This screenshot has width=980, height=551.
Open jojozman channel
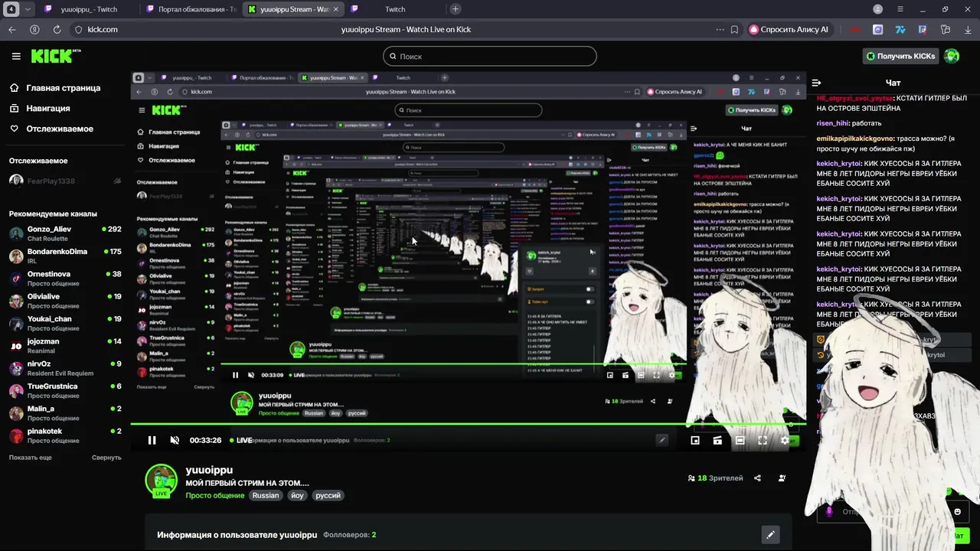pos(65,346)
